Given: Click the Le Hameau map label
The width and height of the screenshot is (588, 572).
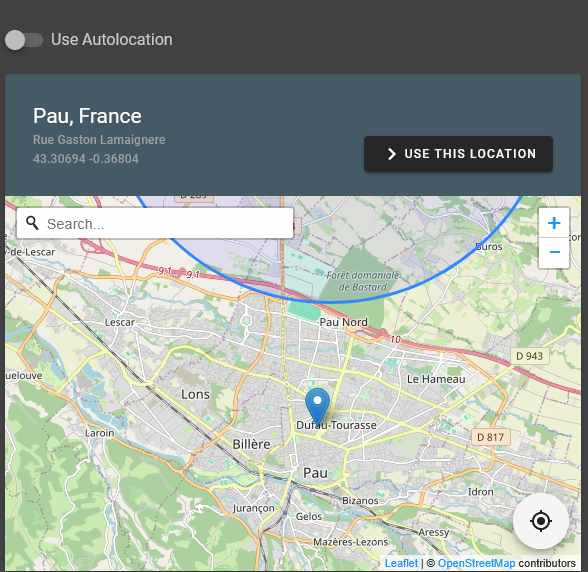Looking at the screenshot, I should 436,379.
